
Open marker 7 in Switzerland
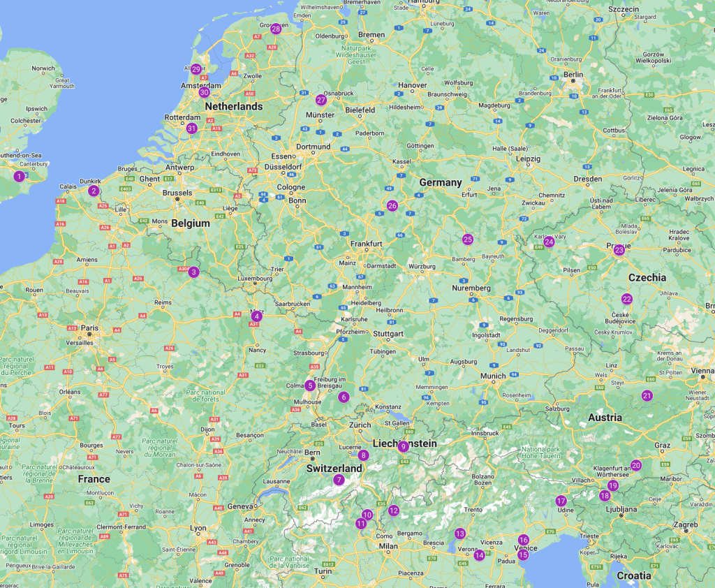[x=339, y=480]
